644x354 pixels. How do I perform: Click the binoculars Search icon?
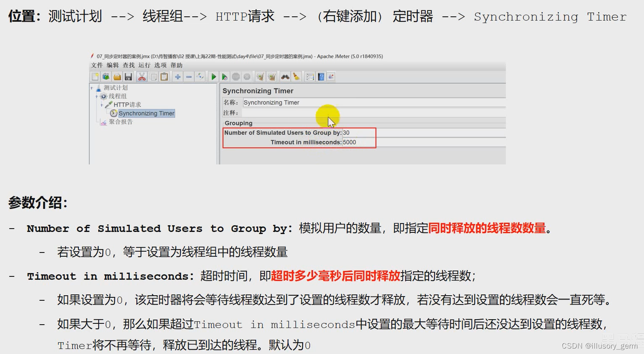tap(285, 77)
